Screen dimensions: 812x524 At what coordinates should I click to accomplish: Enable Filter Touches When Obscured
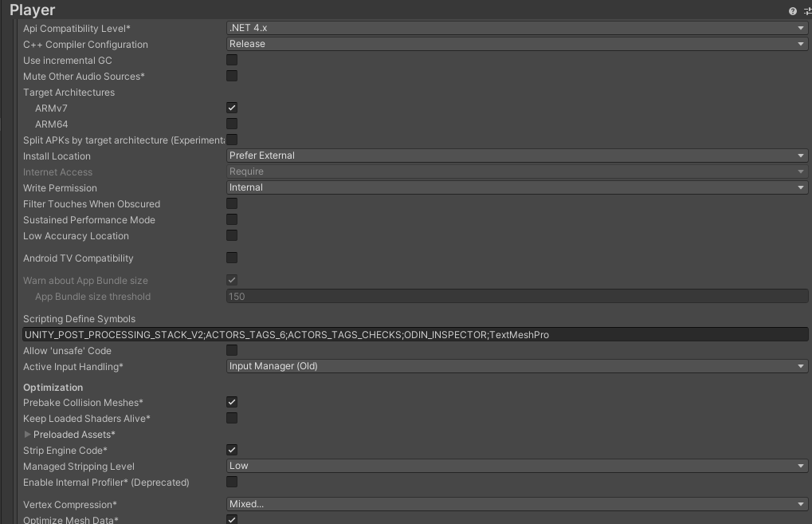coord(231,203)
